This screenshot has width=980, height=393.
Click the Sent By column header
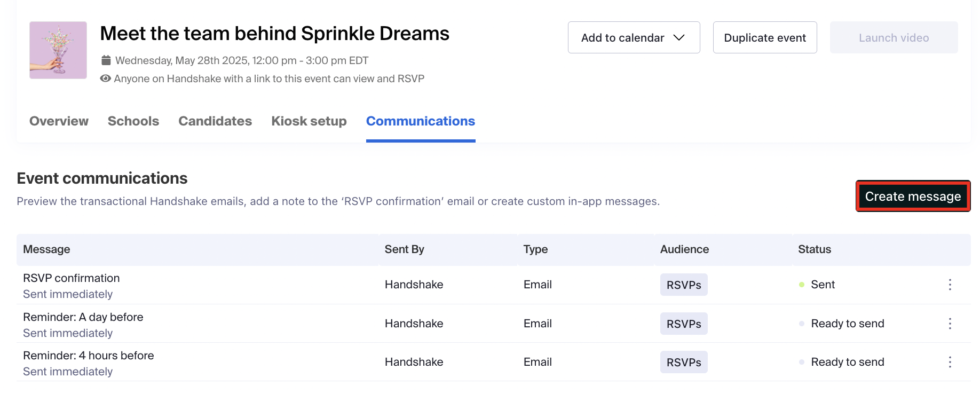coord(404,249)
